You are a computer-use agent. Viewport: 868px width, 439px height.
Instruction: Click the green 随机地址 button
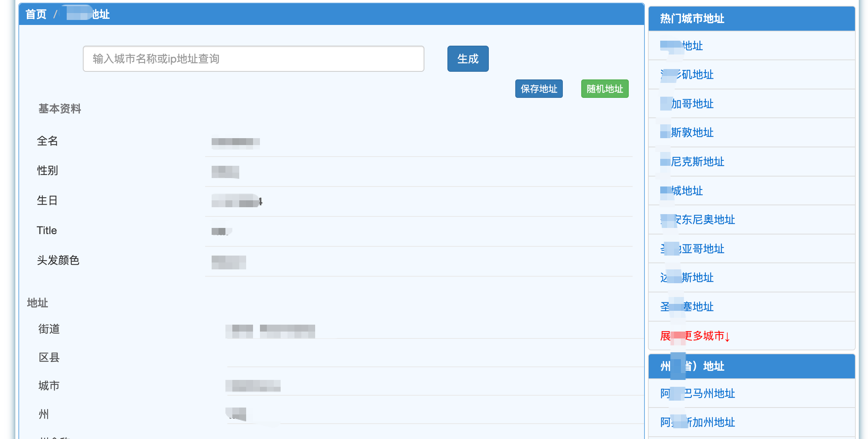605,89
